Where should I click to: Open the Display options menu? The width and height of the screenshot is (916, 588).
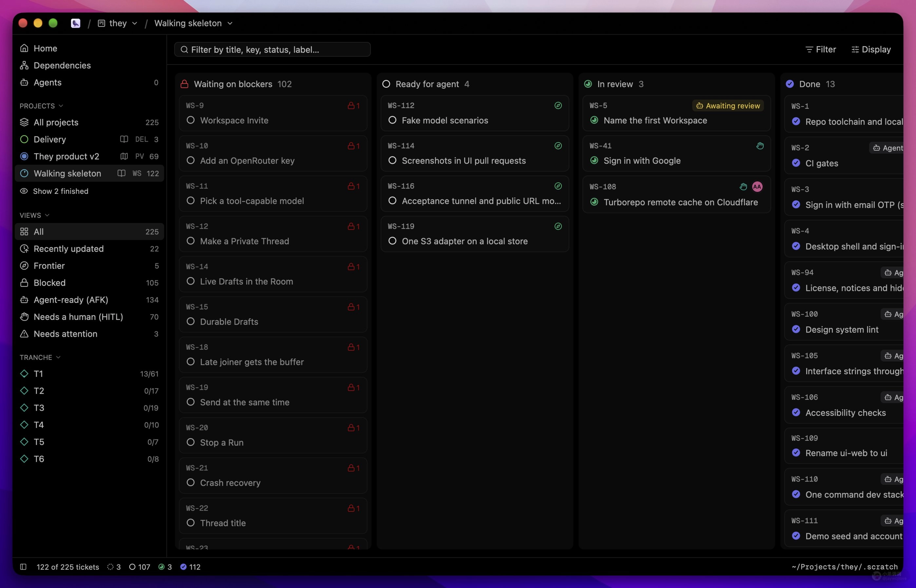871,50
